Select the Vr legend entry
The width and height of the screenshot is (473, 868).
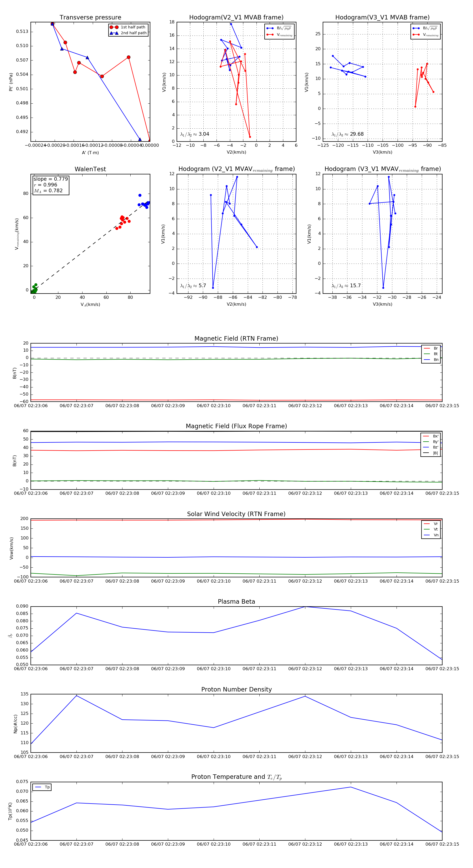(431, 524)
